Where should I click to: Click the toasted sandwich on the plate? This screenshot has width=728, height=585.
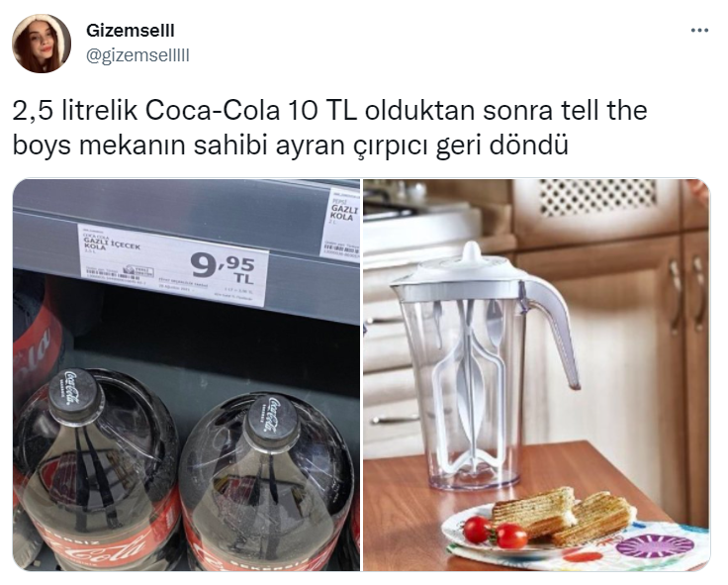tap(563, 516)
